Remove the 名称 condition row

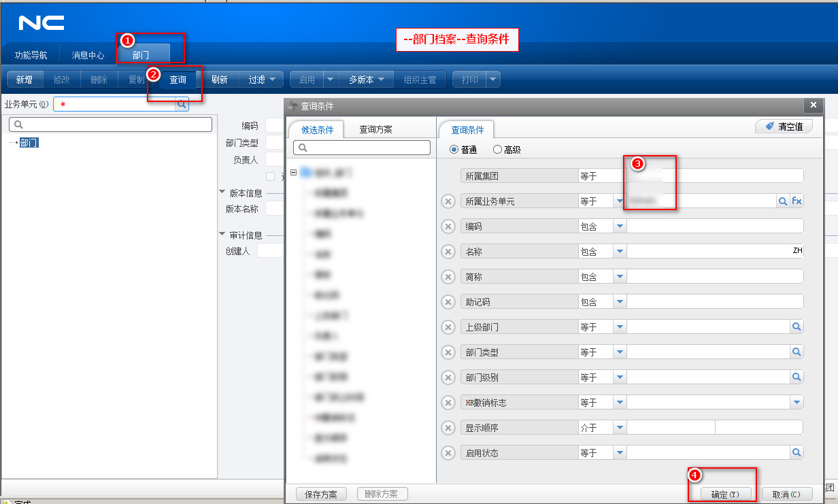click(x=448, y=252)
